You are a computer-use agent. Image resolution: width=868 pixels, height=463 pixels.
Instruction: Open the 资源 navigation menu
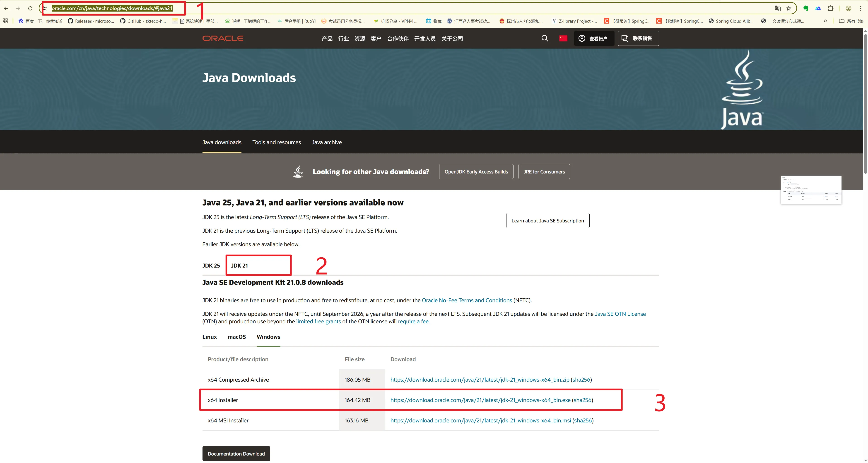359,39
